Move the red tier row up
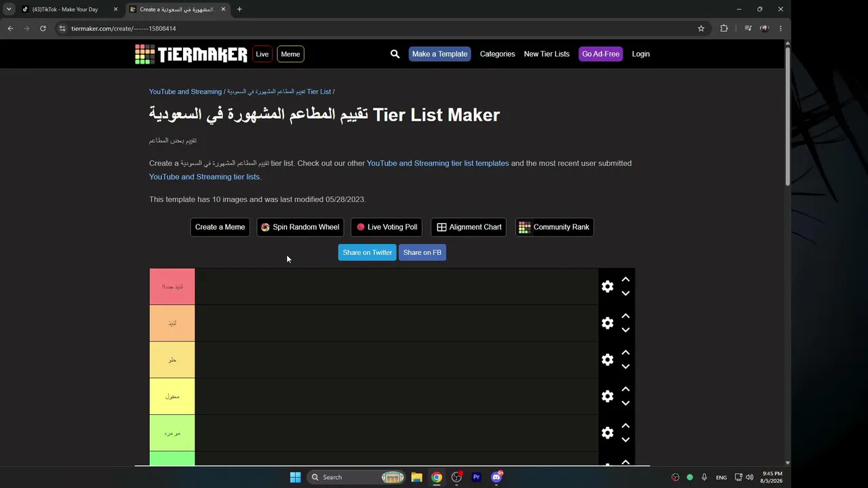Screen dimensions: 868x488 coord(626,279)
